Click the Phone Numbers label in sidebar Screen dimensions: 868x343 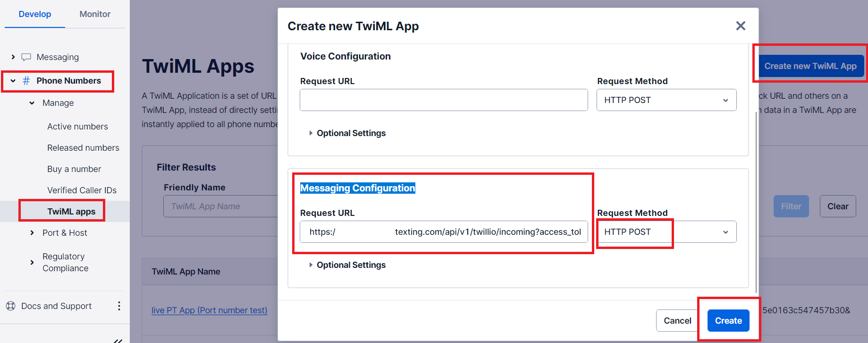68,81
